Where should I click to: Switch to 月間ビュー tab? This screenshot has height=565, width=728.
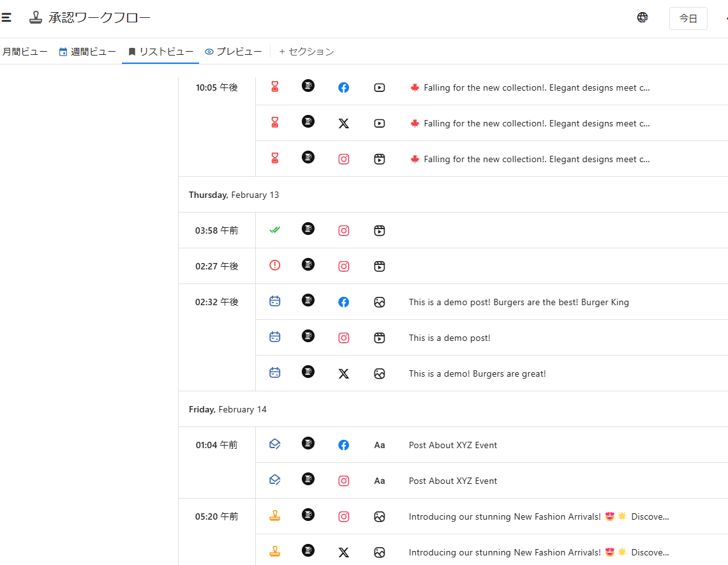(x=24, y=52)
